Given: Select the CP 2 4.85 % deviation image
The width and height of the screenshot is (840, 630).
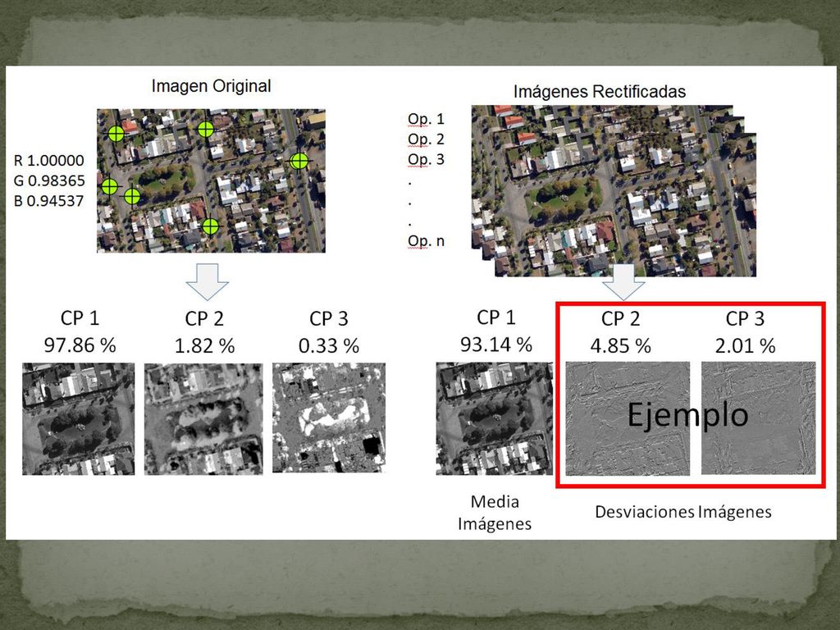Looking at the screenshot, I should (x=628, y=419).
